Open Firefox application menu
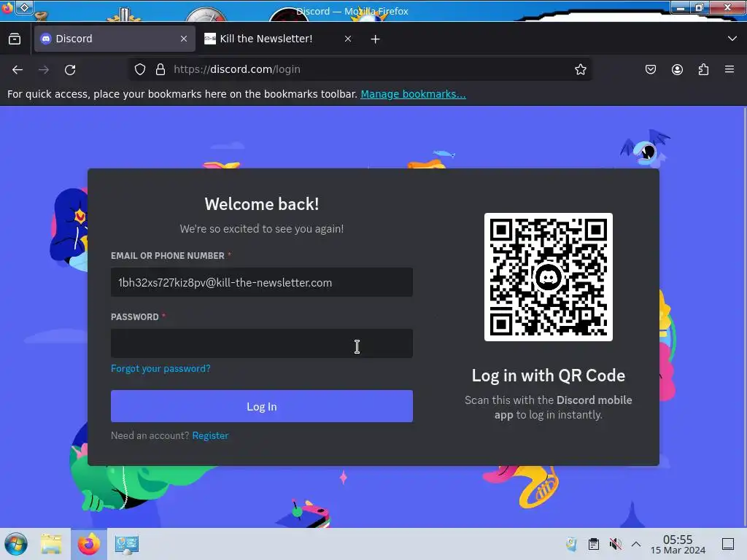 pyautogui.click(x=729, y=69)
